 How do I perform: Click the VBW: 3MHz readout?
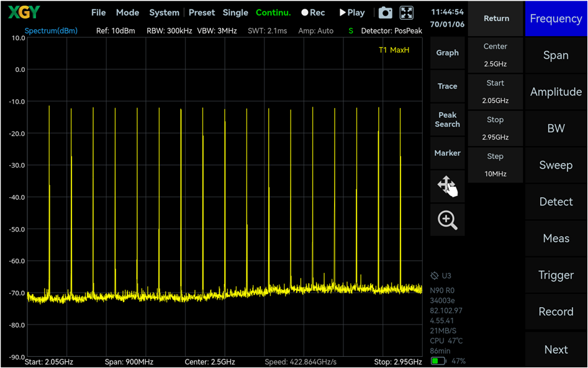click(217, 31)
